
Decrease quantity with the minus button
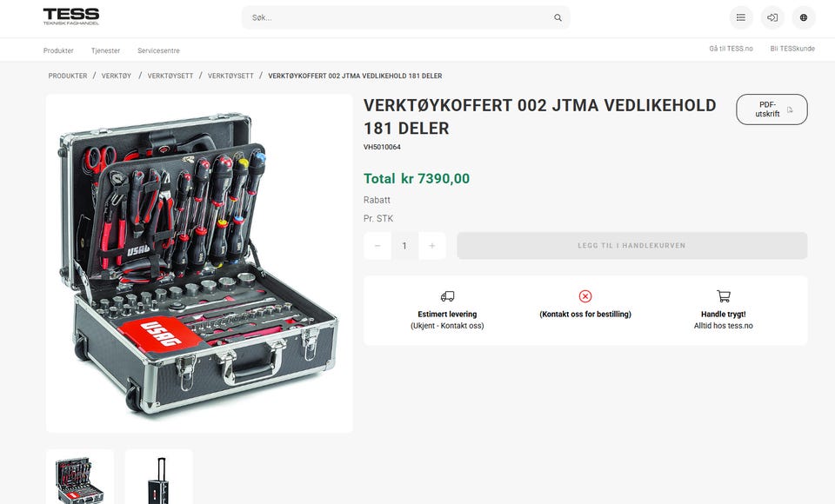(377, 245)
